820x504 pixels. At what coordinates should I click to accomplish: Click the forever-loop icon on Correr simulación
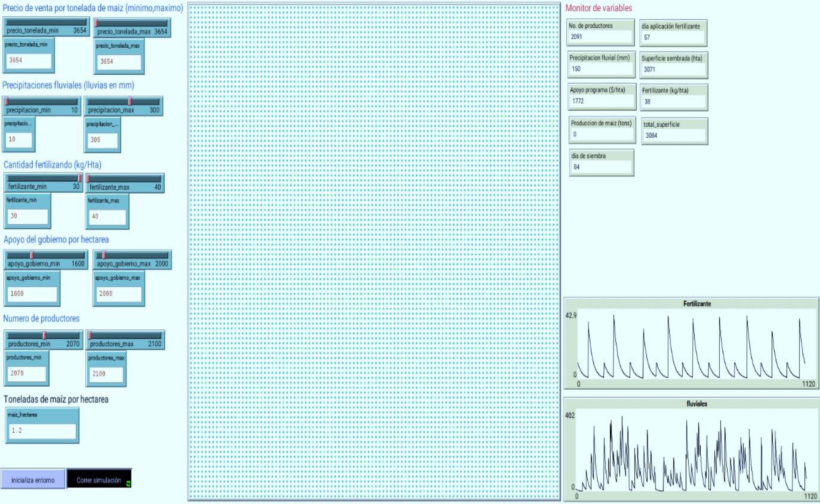coord(128,484)
